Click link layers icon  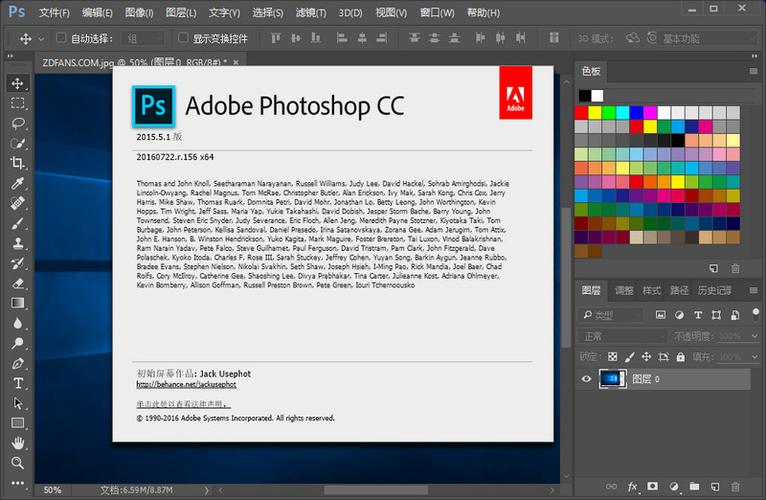point(611,486)
